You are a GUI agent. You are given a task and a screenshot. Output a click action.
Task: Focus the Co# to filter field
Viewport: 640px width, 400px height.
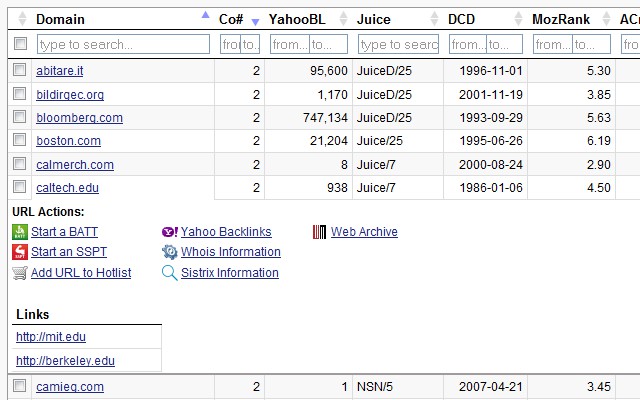coord(250,44)
